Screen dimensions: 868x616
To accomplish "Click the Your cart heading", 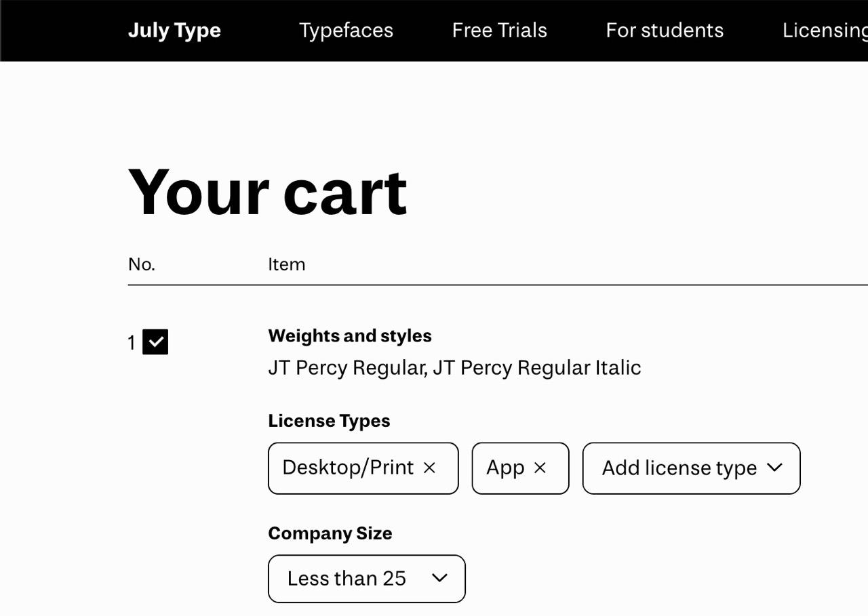I will 267,192.
